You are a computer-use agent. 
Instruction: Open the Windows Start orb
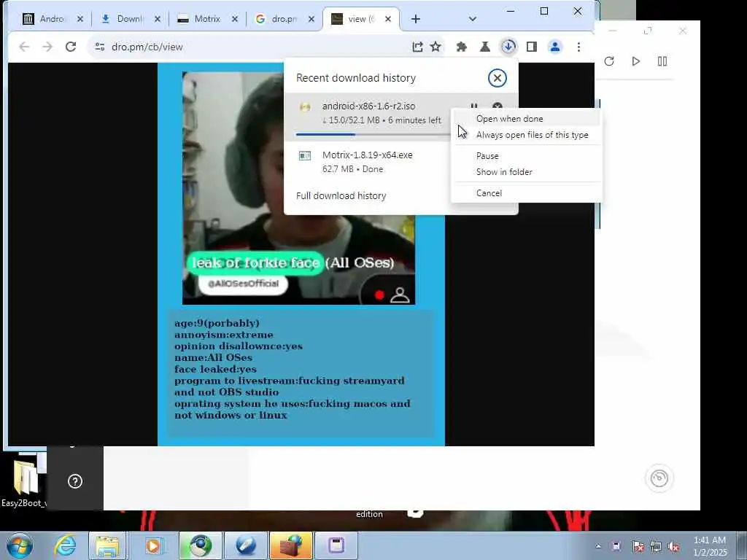(19, 545)
